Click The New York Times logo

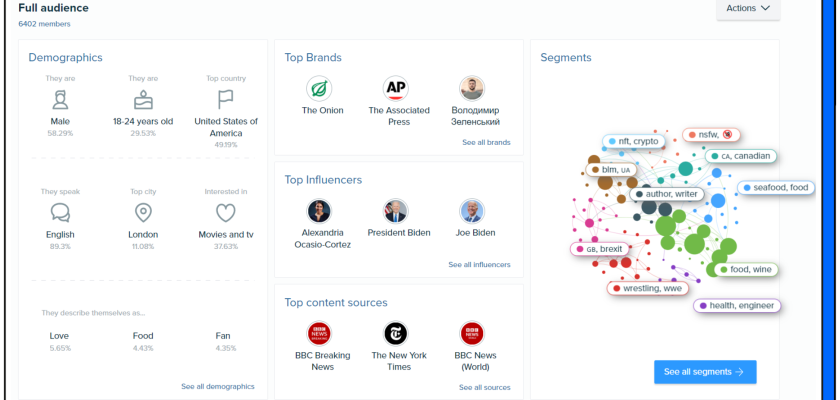[396, 334]
